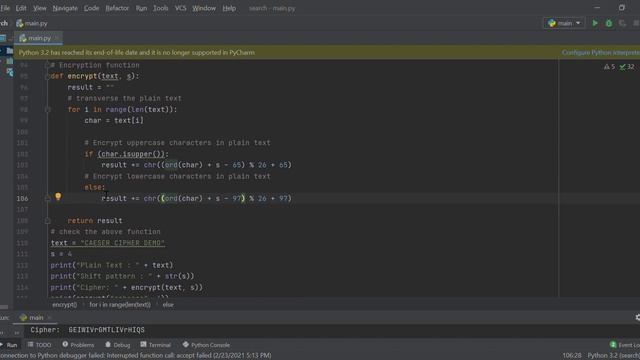Click the Cipher output line in console

pyautogui.click(x=87, y=330)
